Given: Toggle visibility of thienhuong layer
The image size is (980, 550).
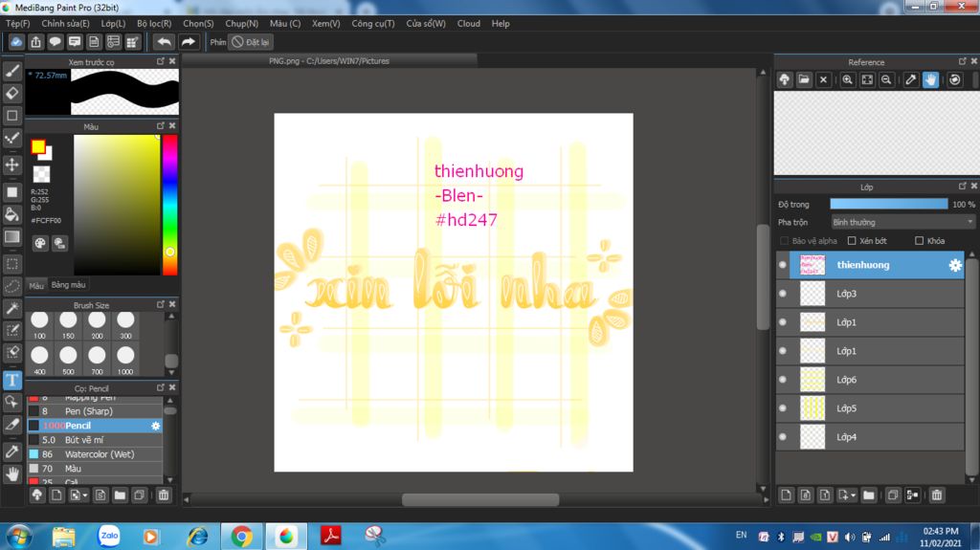Looking at the screenshot, I should point(783,265).
